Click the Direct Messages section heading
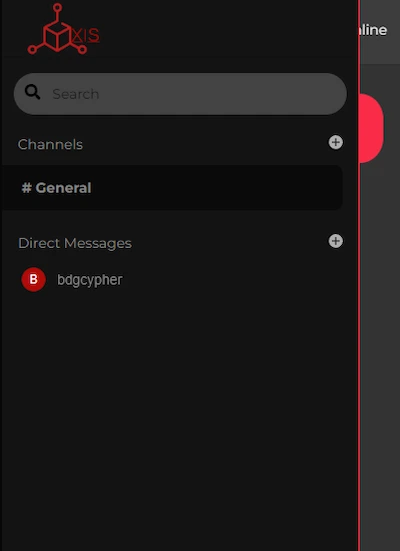 [75, 243]
